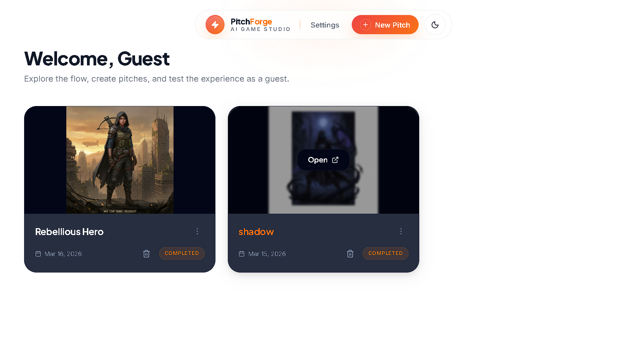The height and width of the screenshot is (340, 644).
Task: Click the calendar icon beside Mar 16, 2026
Action: [x=38, y=254]
